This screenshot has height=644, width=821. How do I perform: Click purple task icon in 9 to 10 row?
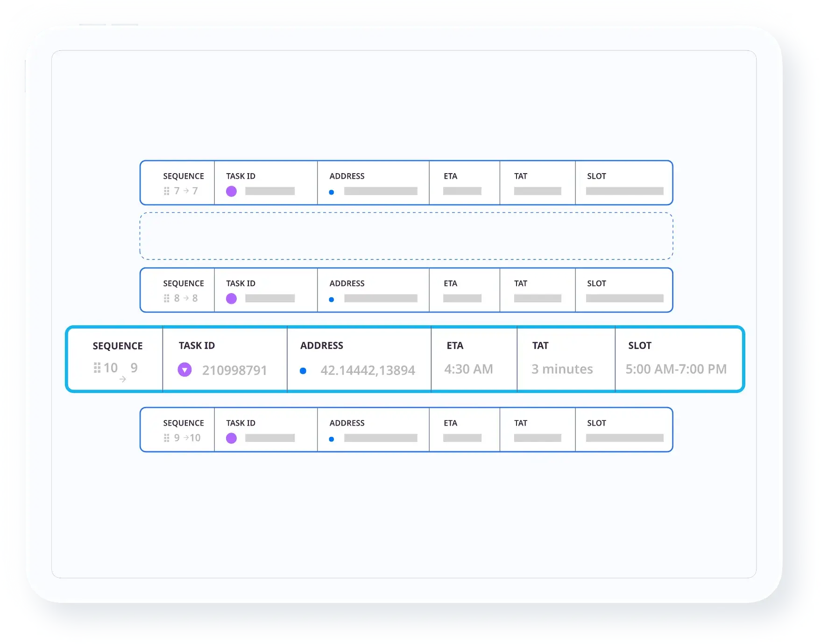231,438
